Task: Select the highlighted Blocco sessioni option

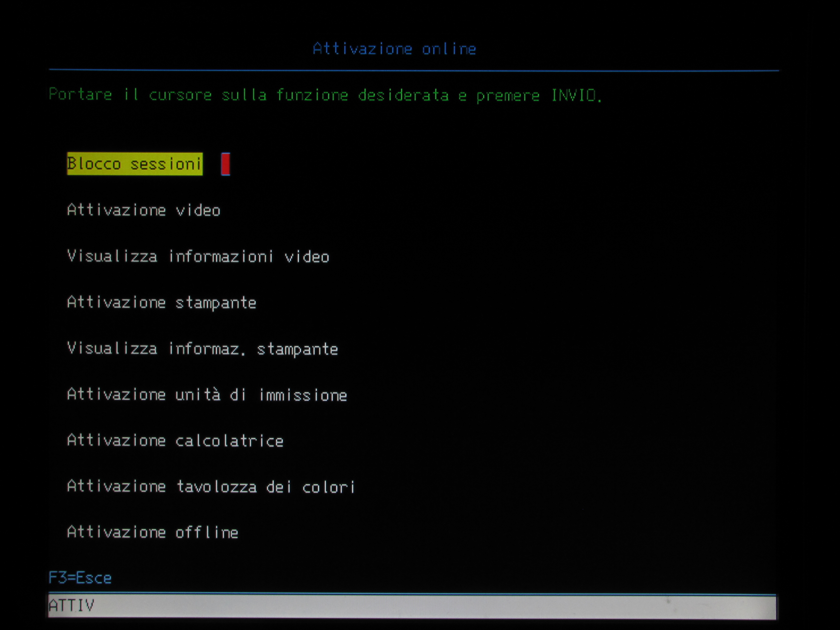Action: (x=135, y=164)
